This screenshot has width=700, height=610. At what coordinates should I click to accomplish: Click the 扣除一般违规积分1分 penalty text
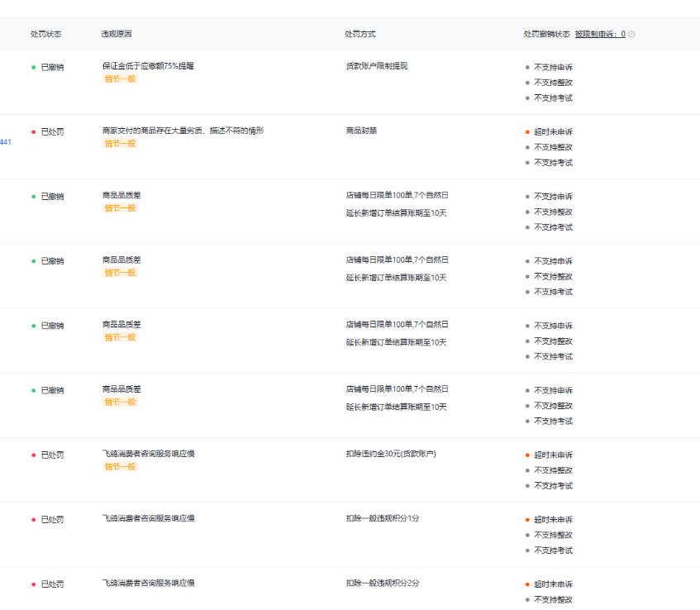pos(382,518)
